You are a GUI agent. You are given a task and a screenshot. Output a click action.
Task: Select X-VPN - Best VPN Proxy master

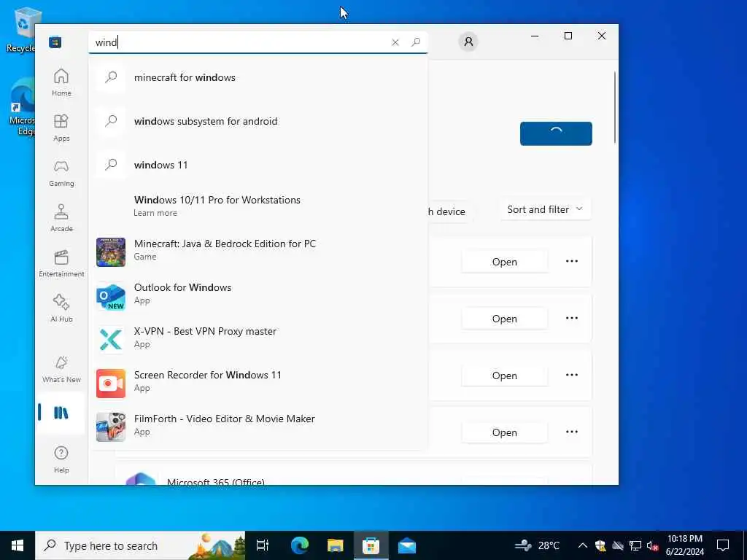pyautogui.click(x=205, y=331)
